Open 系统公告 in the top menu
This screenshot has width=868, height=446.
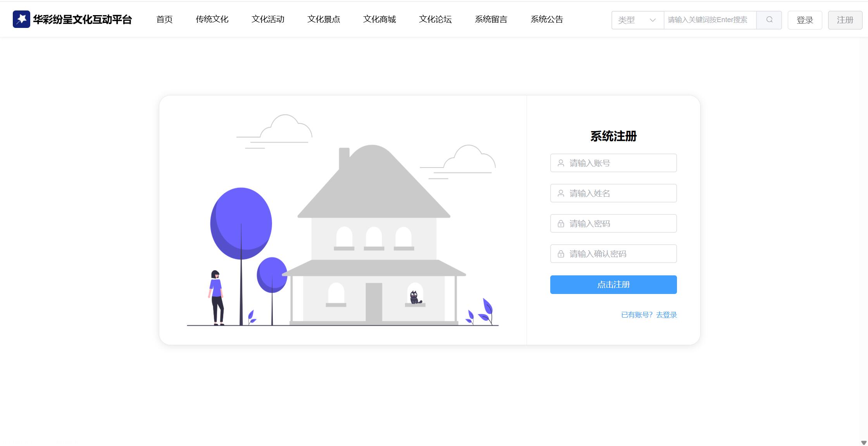pyautogui.click(x=547, y=19)
